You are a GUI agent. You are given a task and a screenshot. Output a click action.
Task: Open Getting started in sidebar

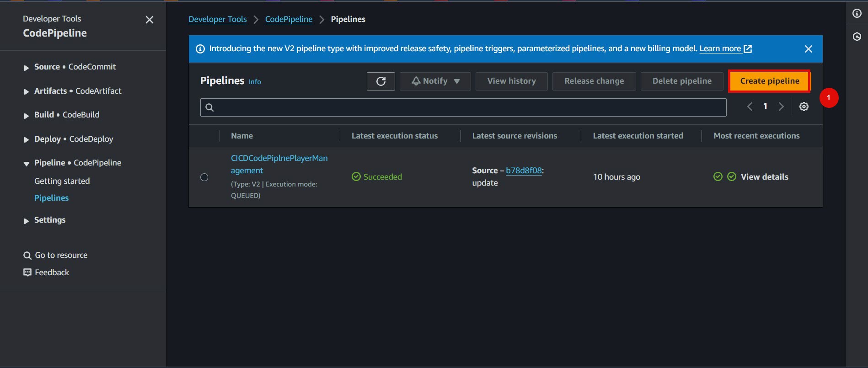coord(62,181)
